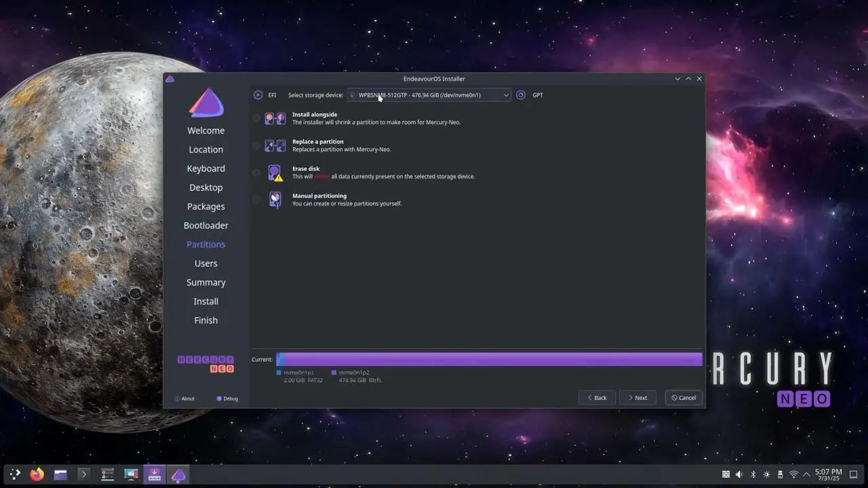Open the Wi-Fi network tray icon

[793, 474]
